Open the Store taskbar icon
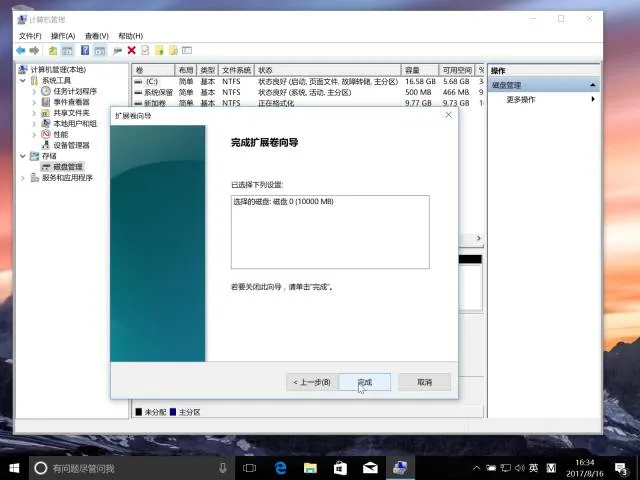 [x=340, y=468]
